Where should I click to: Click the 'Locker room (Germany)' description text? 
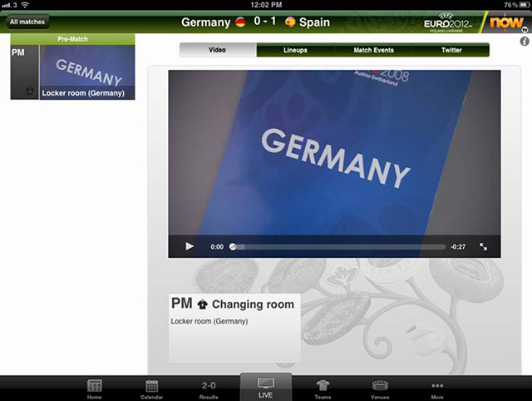(209, 321)
